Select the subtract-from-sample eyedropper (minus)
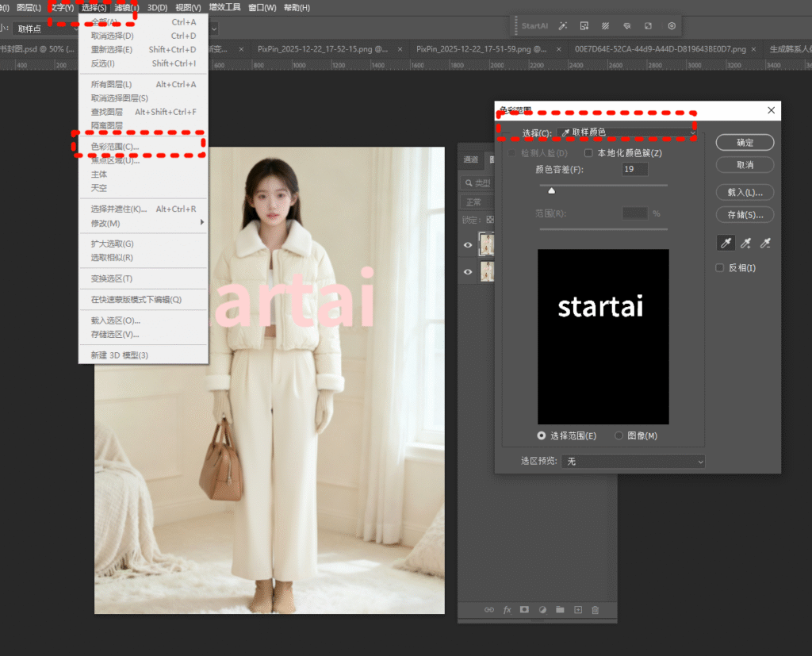812x656 pixels. click(765, 244)
